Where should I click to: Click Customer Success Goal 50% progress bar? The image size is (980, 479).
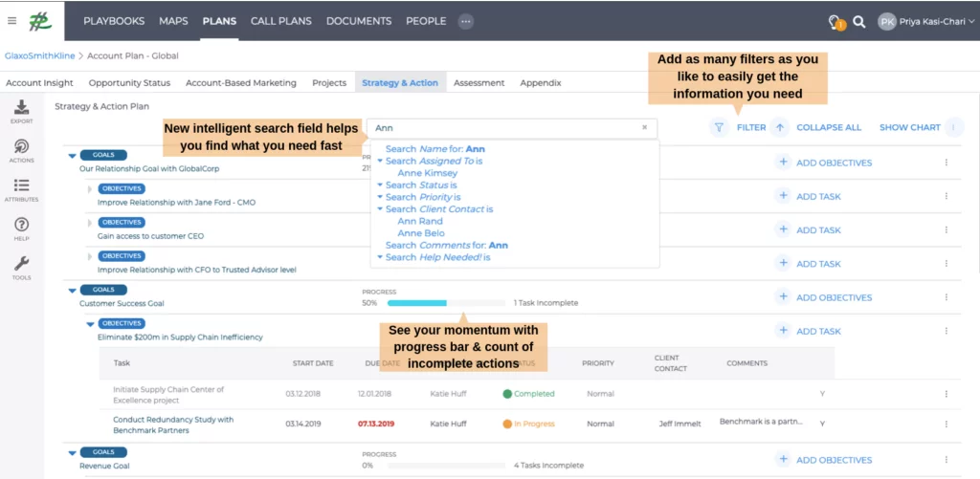tap(446, 303)
